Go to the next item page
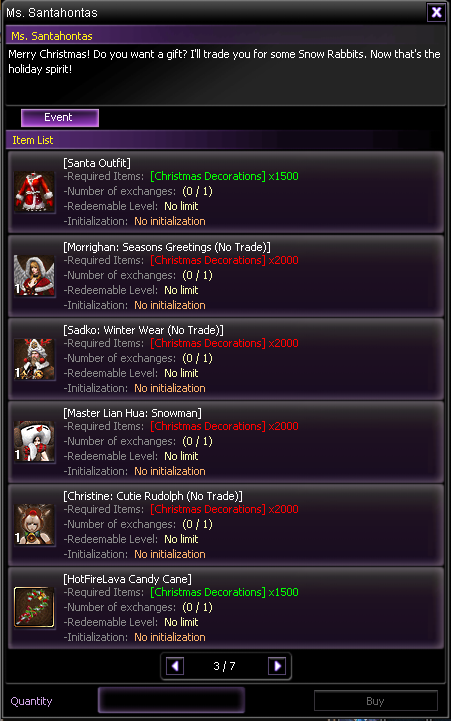The width and height of the screenshot is (451, 721). (277, 666)
